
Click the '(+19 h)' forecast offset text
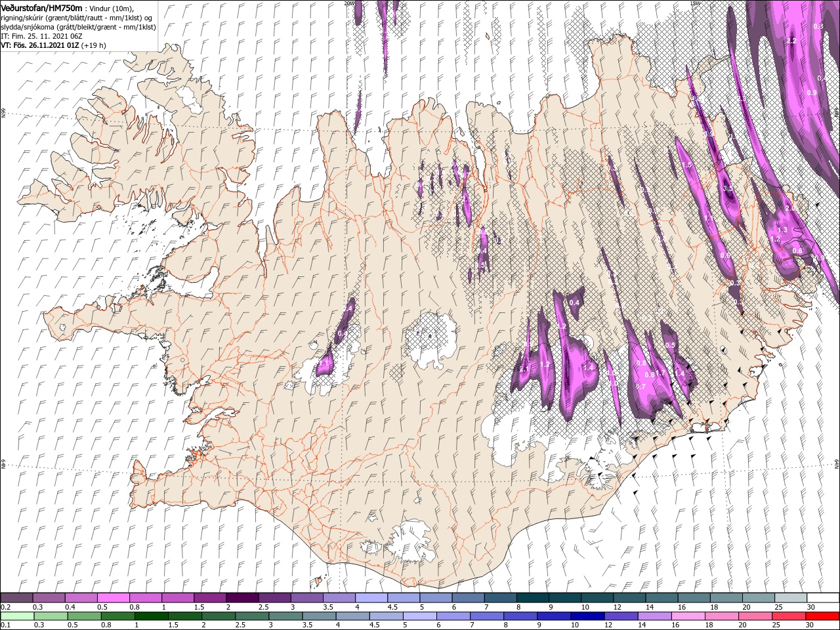94,45
